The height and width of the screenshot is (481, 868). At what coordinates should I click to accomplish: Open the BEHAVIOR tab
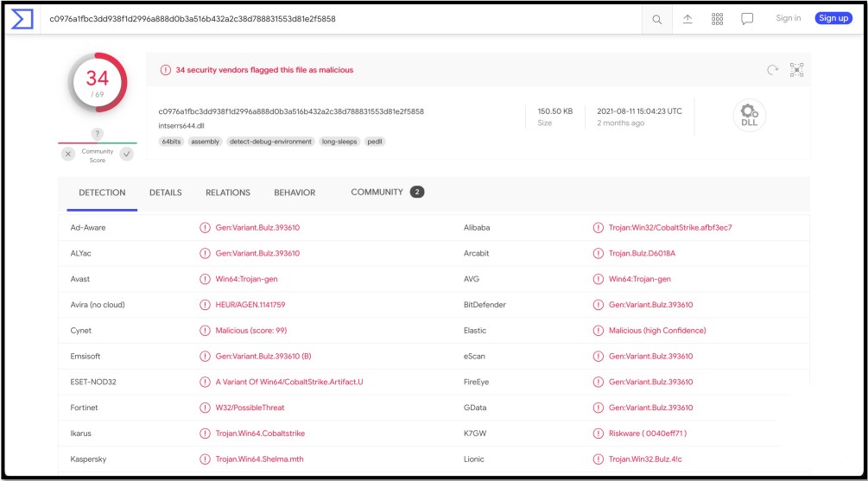tap(295, 193)
